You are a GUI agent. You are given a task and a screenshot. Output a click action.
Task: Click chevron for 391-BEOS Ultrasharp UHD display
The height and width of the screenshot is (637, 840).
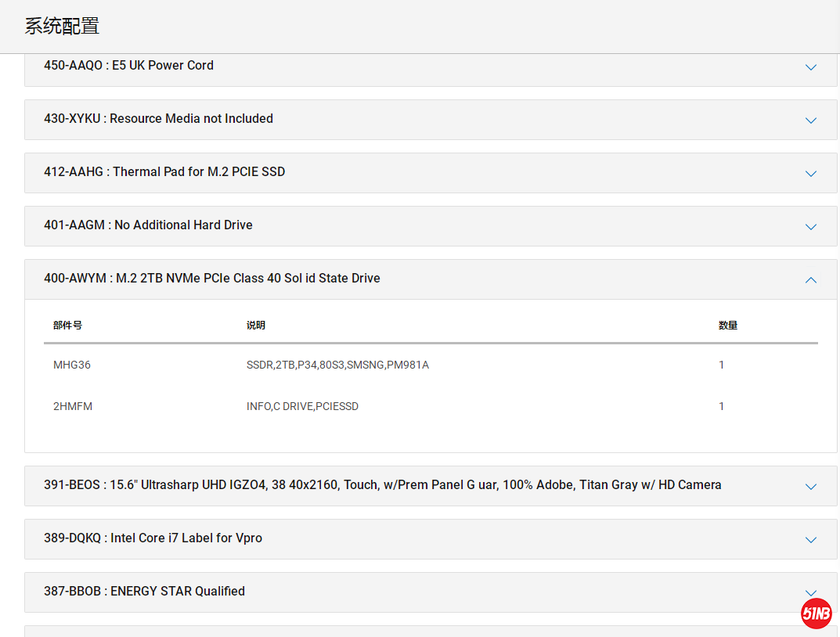[x=811, y=487]
